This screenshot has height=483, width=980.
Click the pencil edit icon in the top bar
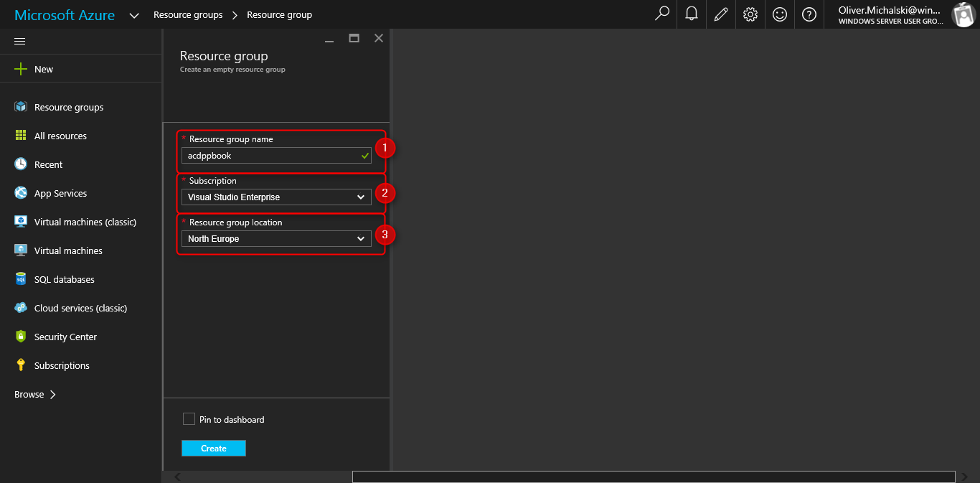(721, 14)
